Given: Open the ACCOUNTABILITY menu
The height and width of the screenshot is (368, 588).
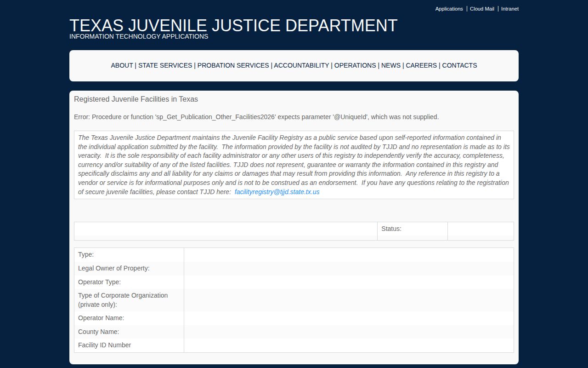Looking at the screenshot, I should pos(301,65).
